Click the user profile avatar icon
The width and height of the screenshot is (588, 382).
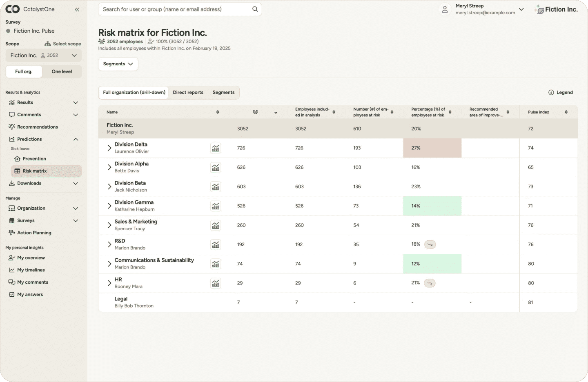tap(445, 9)
